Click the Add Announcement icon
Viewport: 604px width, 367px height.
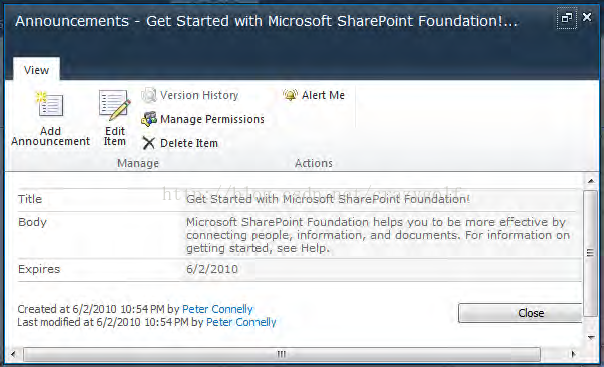50,103
